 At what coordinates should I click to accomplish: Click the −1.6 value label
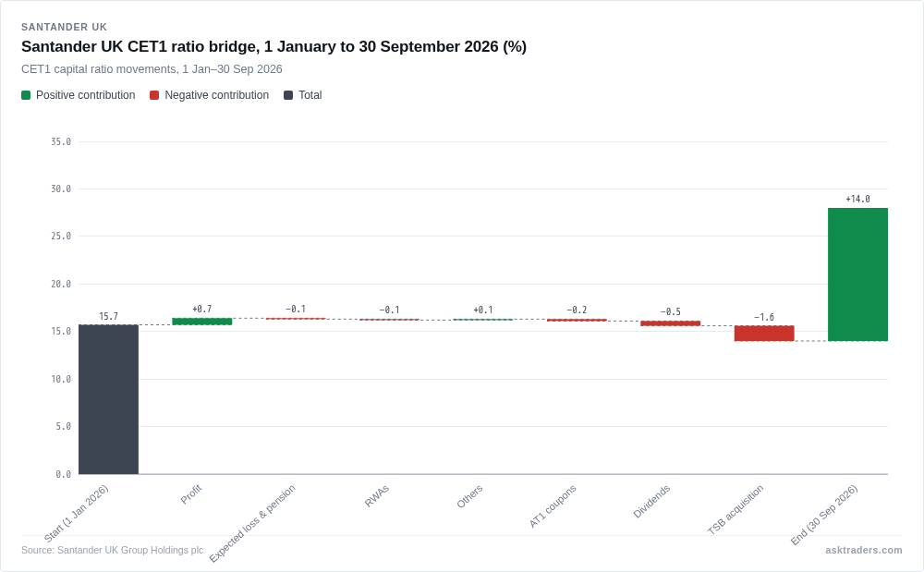764,317
